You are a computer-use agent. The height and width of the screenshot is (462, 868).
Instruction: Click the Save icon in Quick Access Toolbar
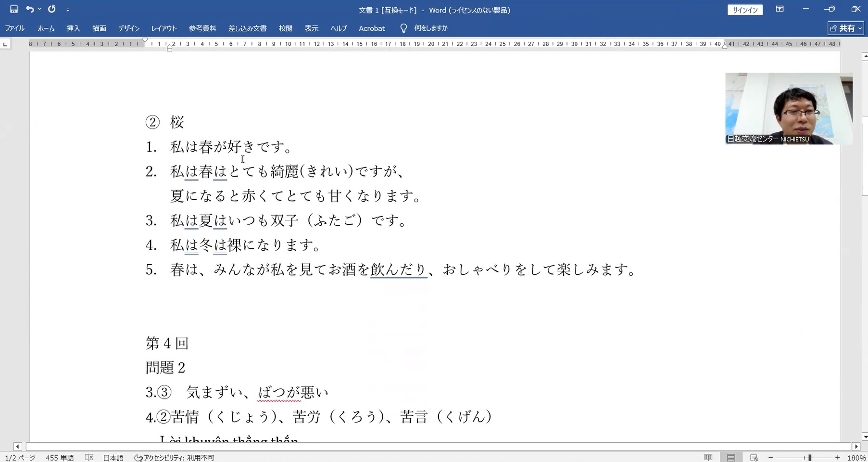(x=13, y=9)
